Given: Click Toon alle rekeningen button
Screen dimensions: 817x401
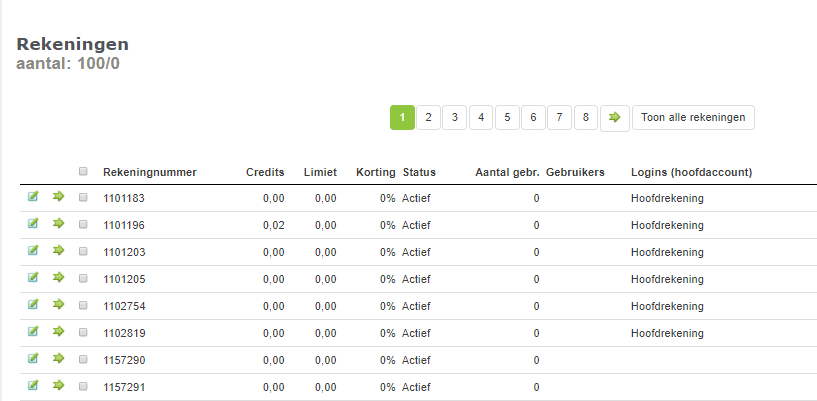Looking at the screenshot, I should 693,118.
